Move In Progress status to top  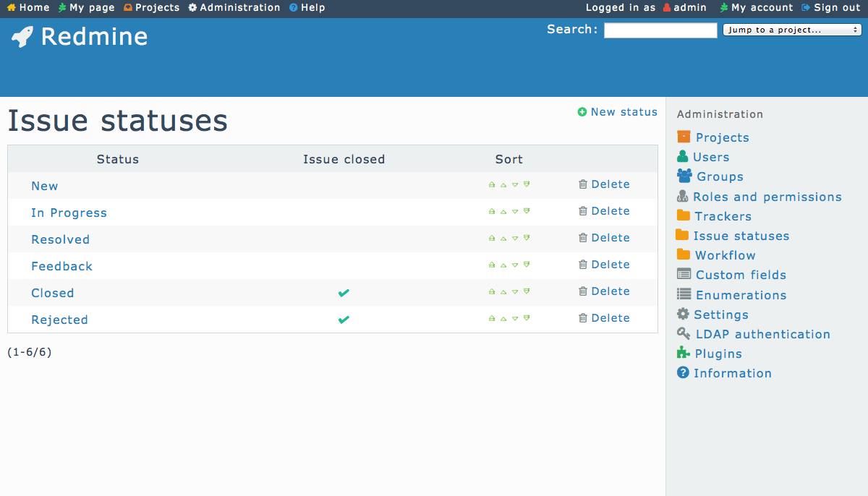tap(492, 211)
